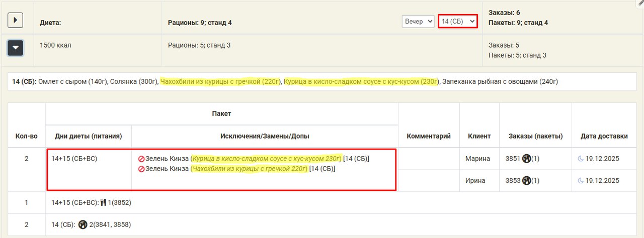Click round package icon in the 14 (СБ) row
The height and width of the screenshot is (238, 644).
click(x=83, y=224)
